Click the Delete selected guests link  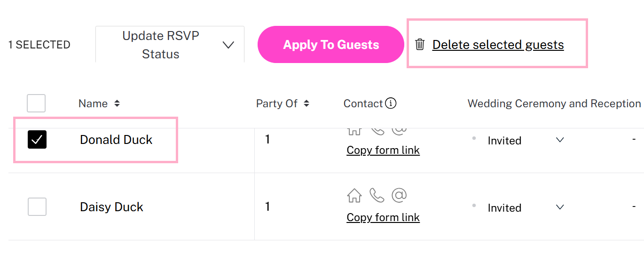click(498, 45)
